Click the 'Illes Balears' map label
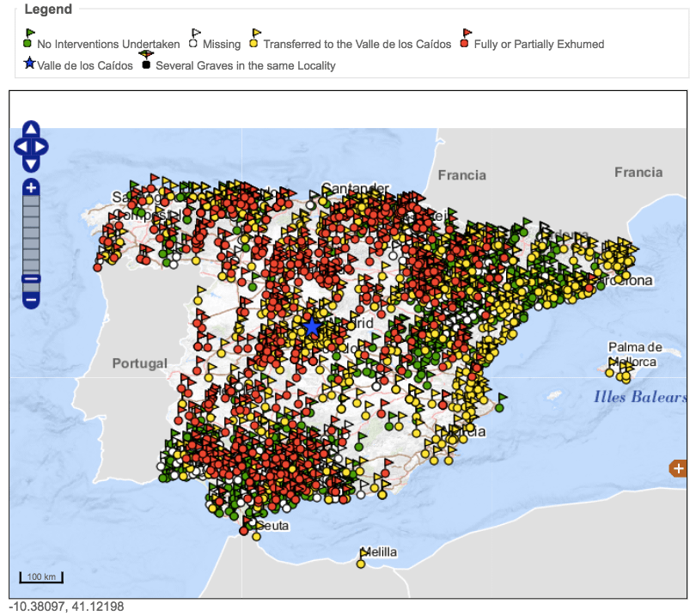The height and width of the screenshot is (616, 696). click(x=640, y=397)
